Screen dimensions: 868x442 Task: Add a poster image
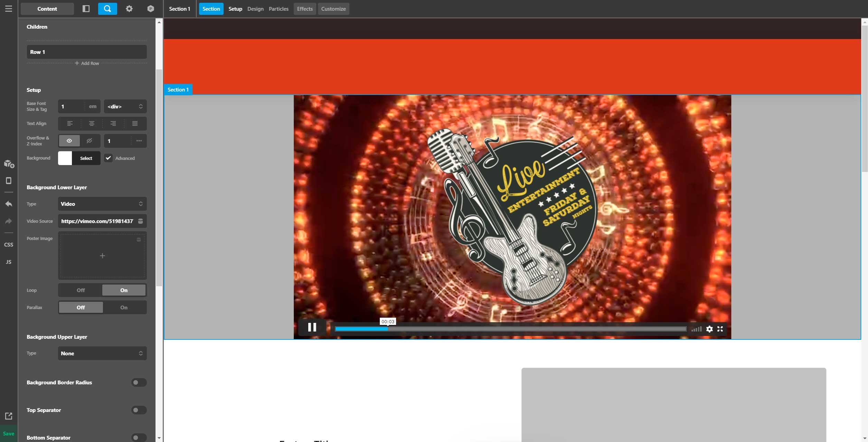point(102,256)
